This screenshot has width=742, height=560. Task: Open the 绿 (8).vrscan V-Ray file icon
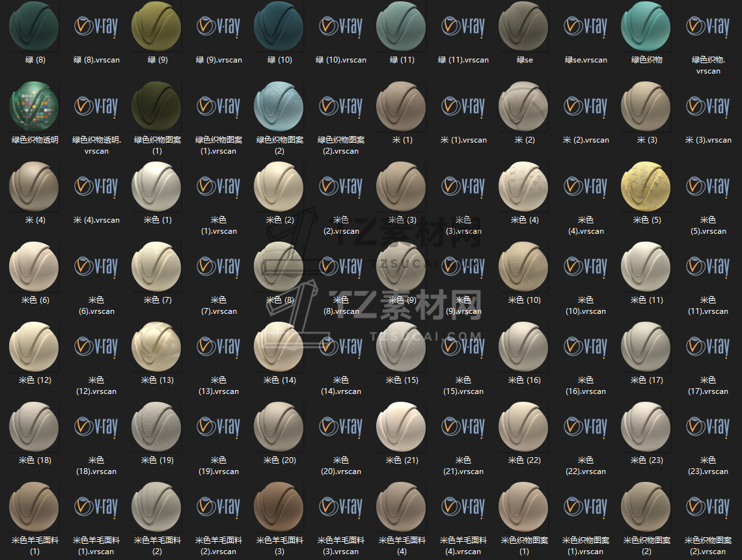click(96, 26)
